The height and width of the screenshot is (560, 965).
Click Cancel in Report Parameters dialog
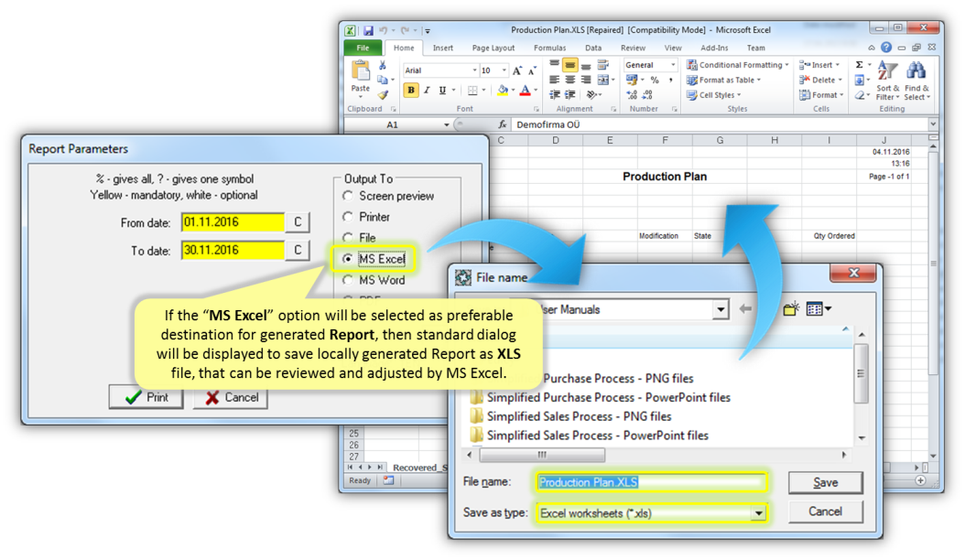[x=231, y=397]
